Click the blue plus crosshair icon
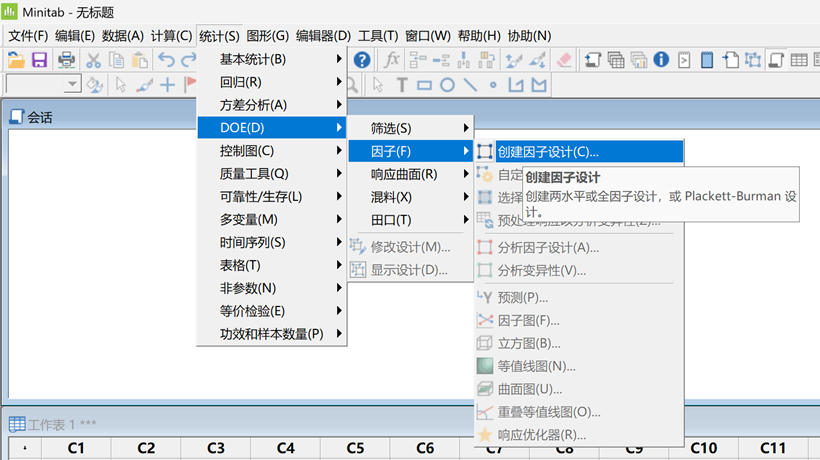Screen dimensions: 820x460 (x=167, y=85)
